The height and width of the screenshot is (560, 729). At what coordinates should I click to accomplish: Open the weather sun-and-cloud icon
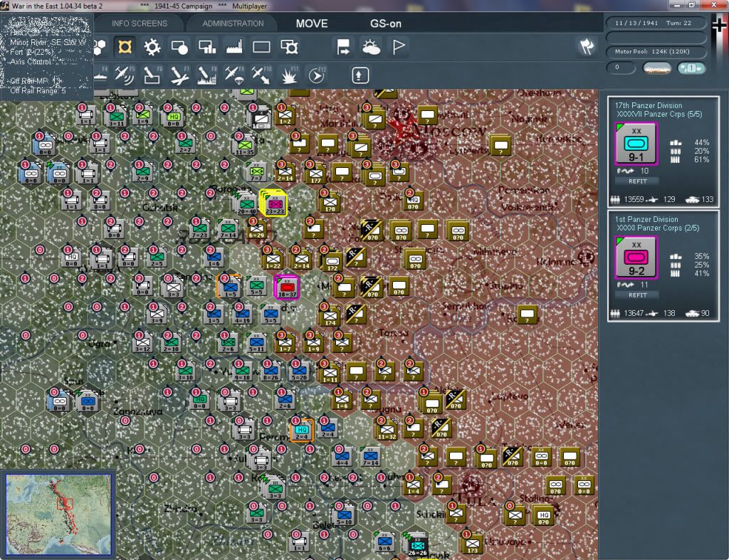click(371, 47)
